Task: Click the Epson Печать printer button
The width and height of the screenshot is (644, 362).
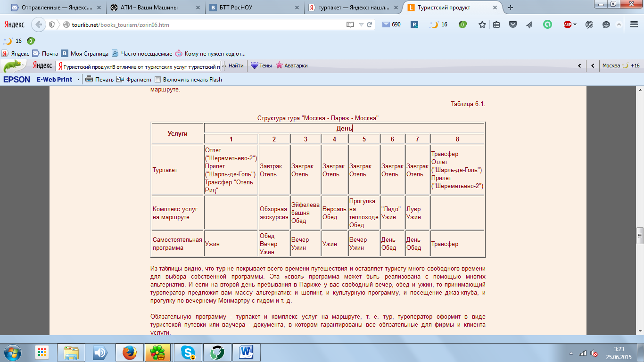Action: [99, 79]
